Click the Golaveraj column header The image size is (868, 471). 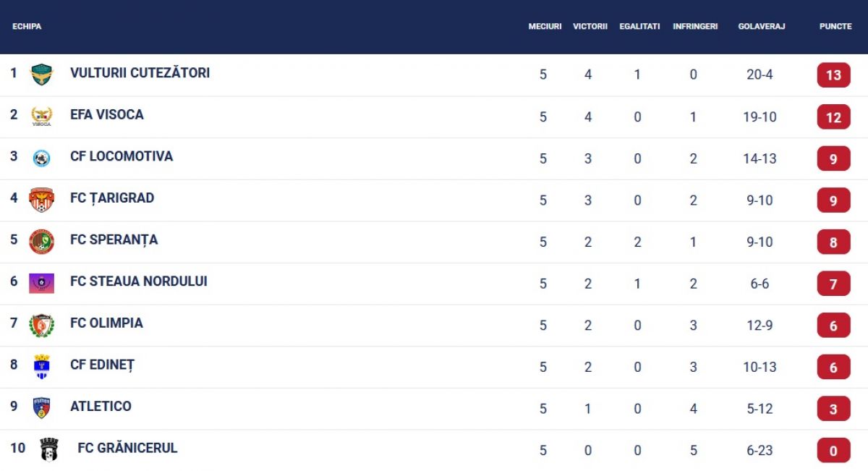point(761,26)
